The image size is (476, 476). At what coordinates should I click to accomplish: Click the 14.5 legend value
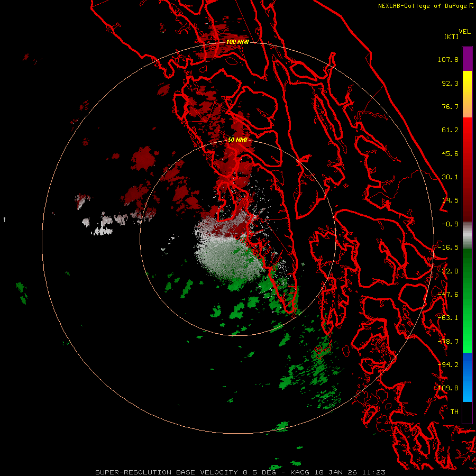[450, 200]
